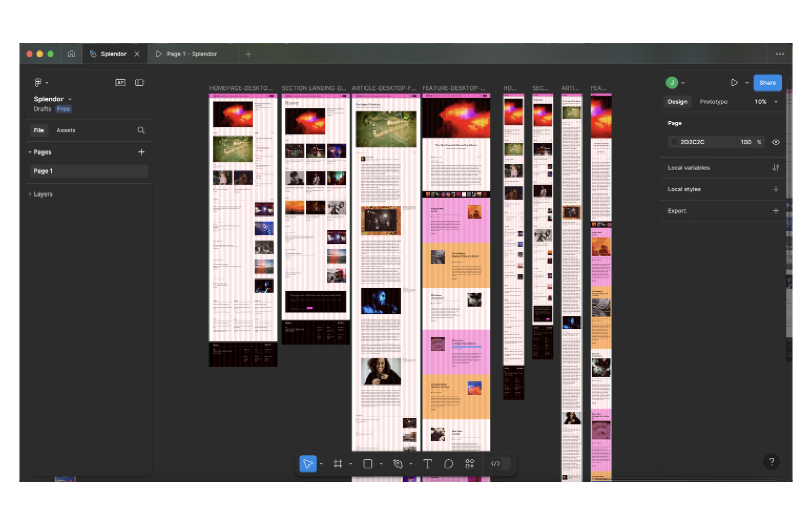Viewport: 812px width, 525px height.
Task: Switch to the Assets tab
Action: (x=66, y=130)
